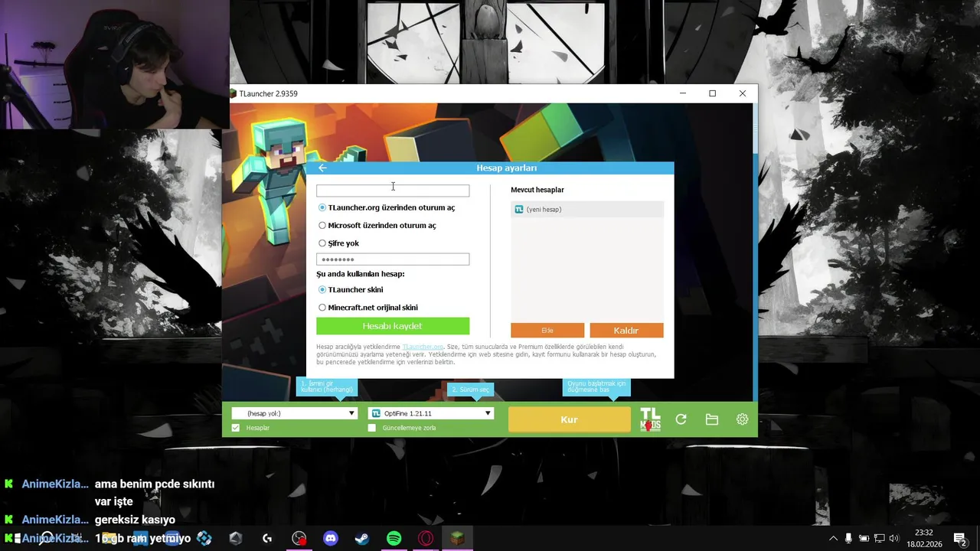This screenshot has height=551, width=980.
Task: Open the Logitech G Hub taskbar icon
Action: tap(267, 539)
